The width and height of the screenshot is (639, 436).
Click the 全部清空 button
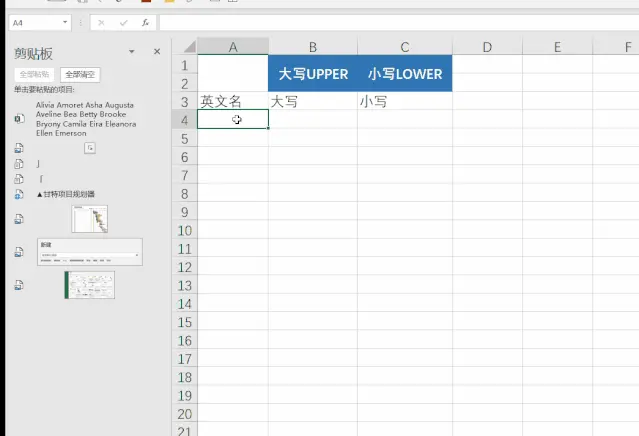point(80,75)
